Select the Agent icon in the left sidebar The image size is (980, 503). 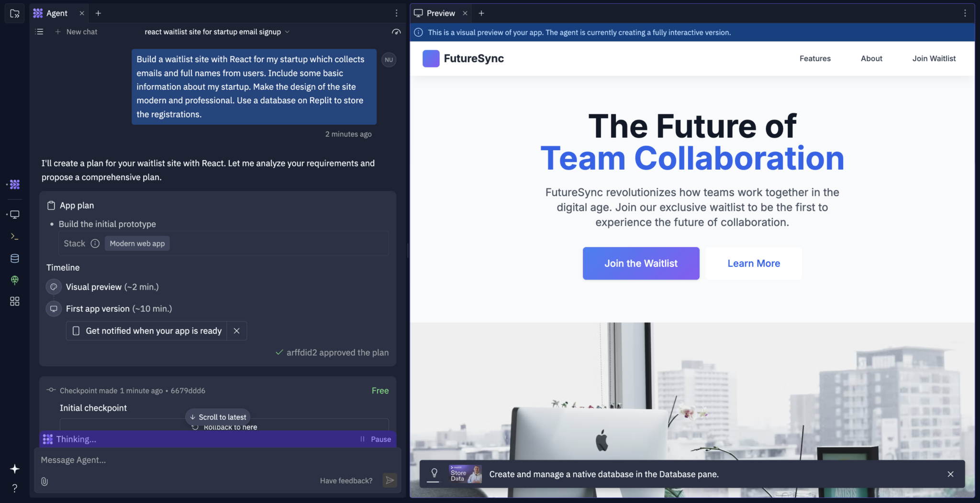point(14,184)
